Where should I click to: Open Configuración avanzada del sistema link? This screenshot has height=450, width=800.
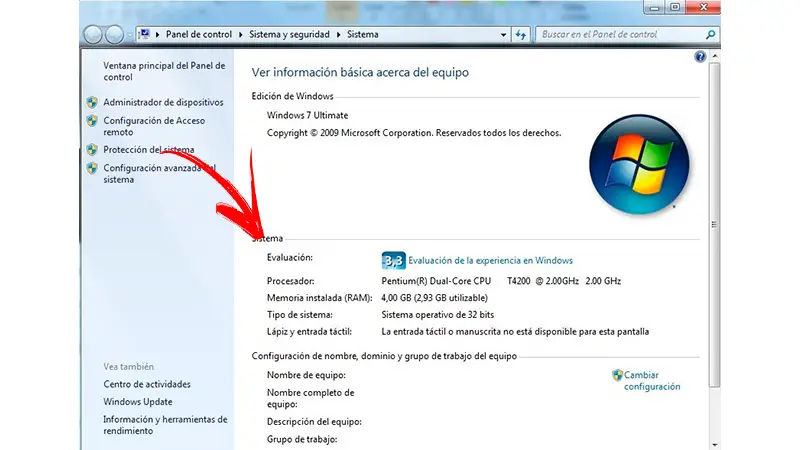click(x=159, y=173)
